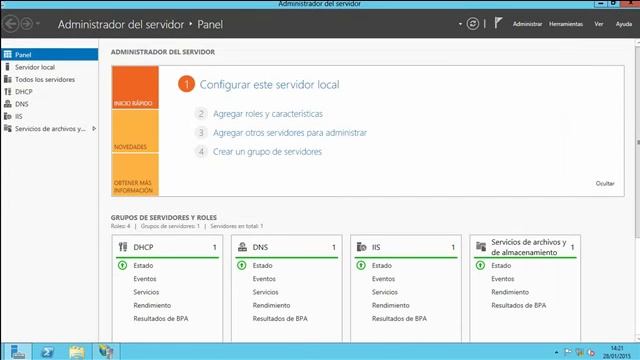Expand Servicios de archivos sidebar arrow

94,129
